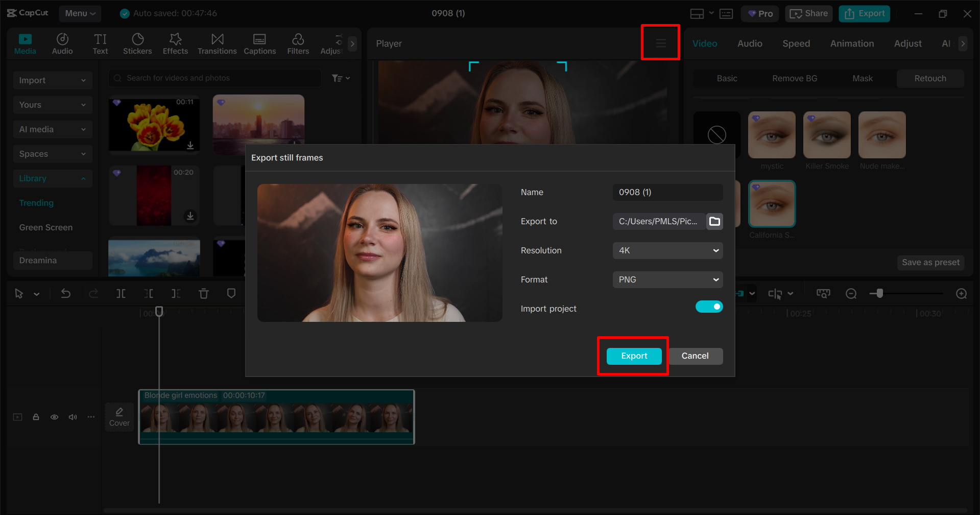The image size is (980, 515).
Task: Delete the selected clip via trash icon
Action: 203,293
